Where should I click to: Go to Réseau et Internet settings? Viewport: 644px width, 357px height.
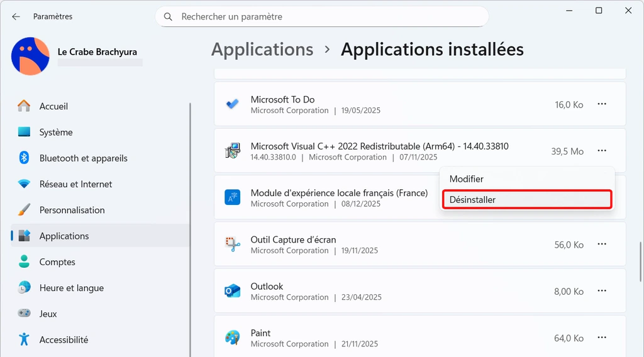click(75, 184)
